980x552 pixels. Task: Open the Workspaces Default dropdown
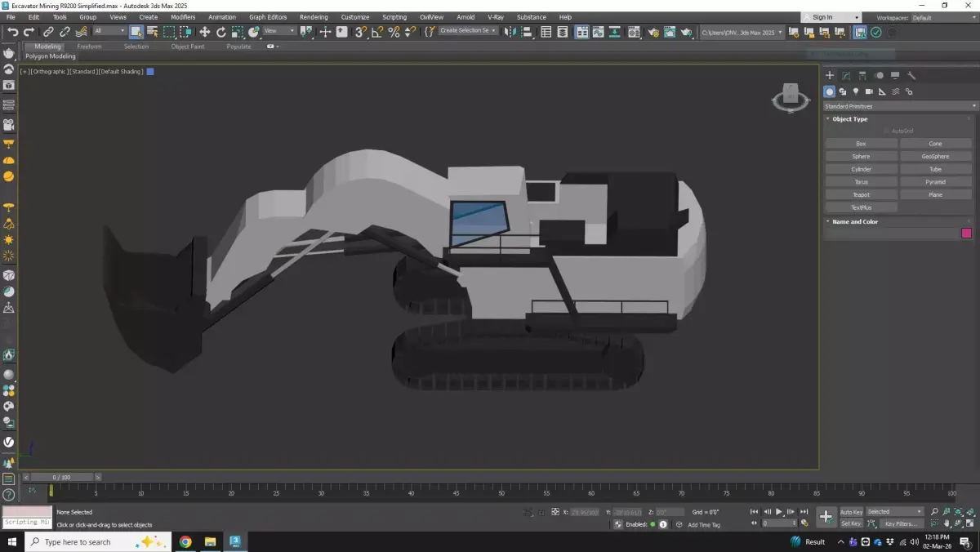coord(944,17)
